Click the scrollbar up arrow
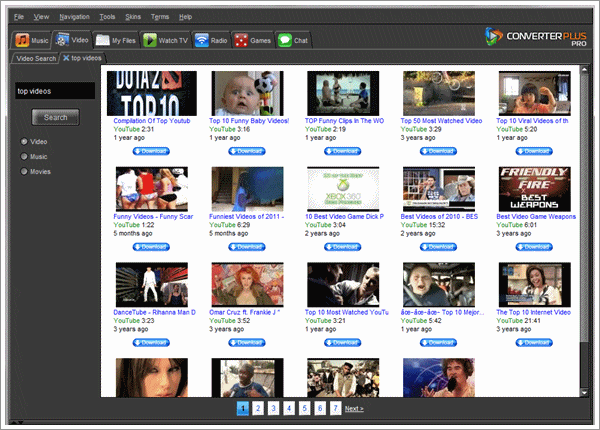 584,70
